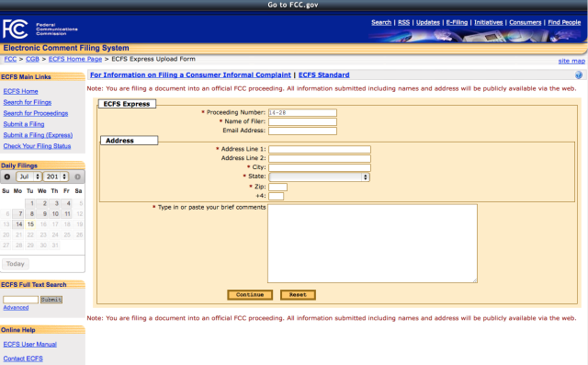Open Advanced search link

[16, 308]
